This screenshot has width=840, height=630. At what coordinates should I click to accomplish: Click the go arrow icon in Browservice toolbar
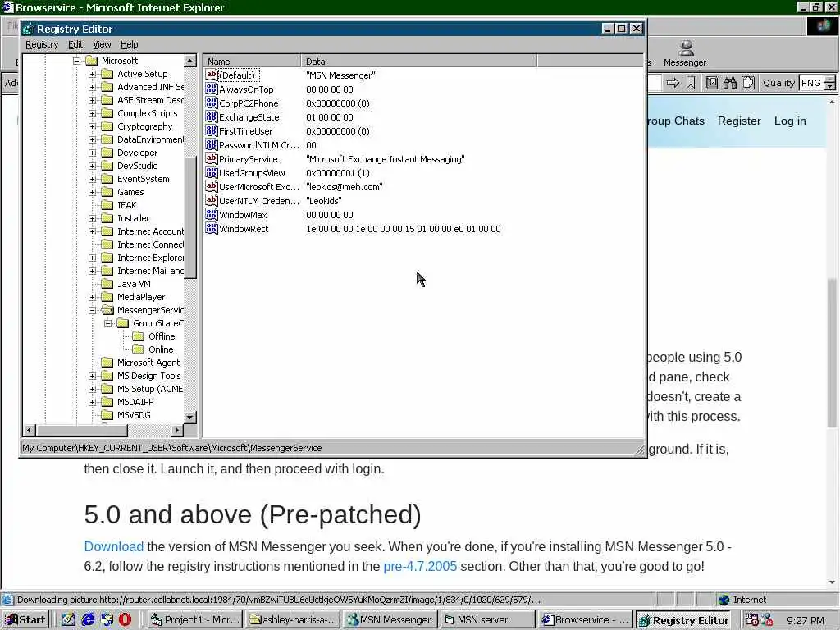pyautogui.click(x=673, y=83)
